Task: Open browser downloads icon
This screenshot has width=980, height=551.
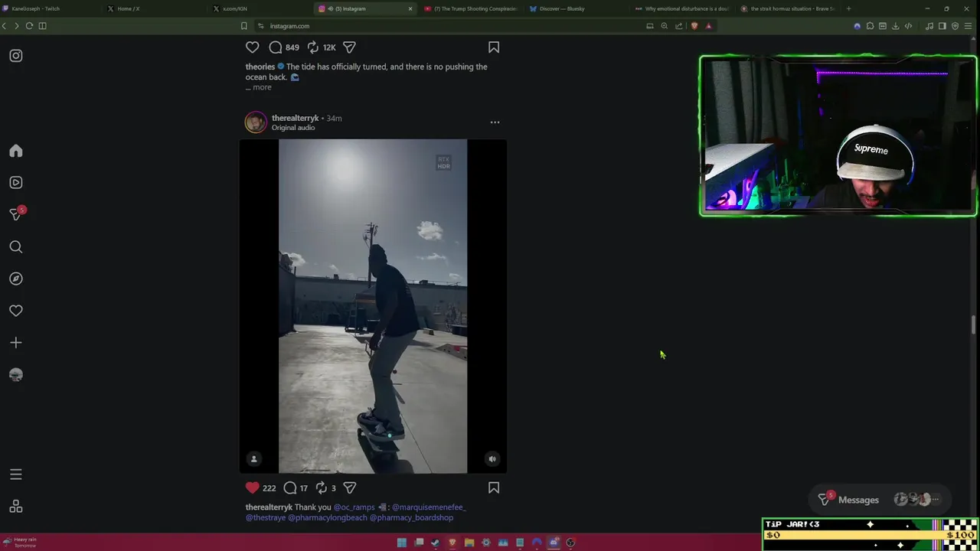Action: [x=895, y=26]
